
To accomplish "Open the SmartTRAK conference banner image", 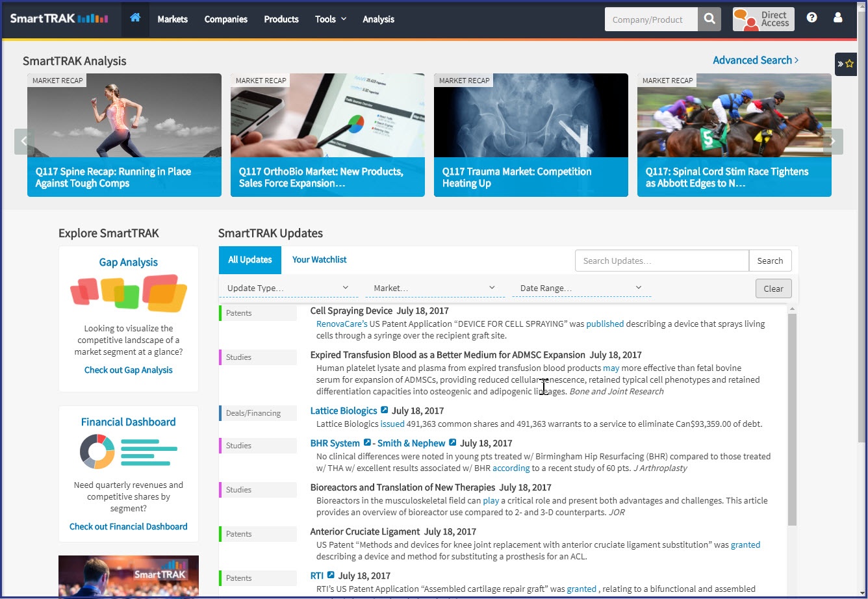I will click(x=129, y=576).
